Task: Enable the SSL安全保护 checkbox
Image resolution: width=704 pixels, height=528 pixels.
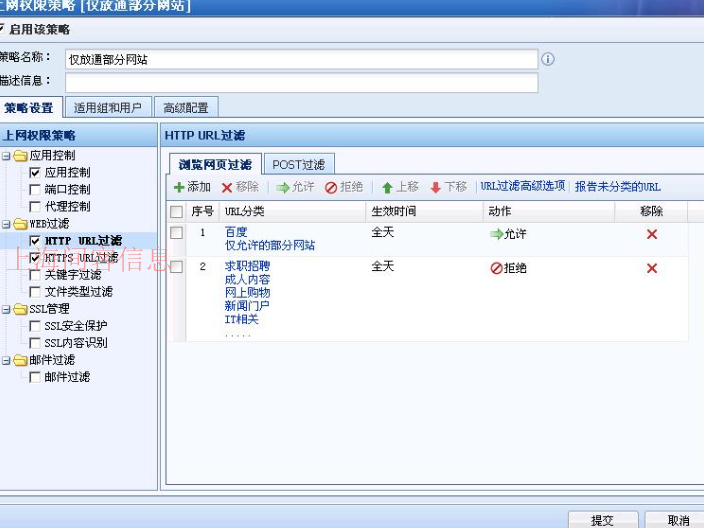Action: pyautogui.click(x=35, y=326)
